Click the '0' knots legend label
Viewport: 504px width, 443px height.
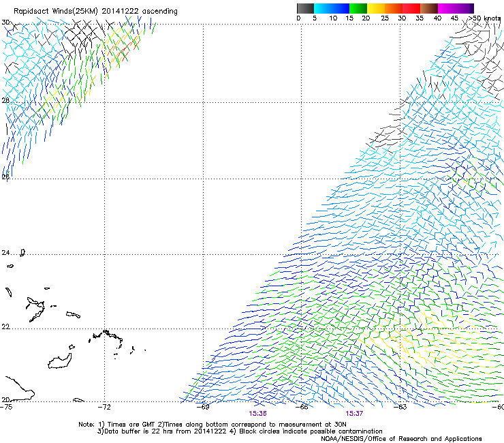pos(298,18)
